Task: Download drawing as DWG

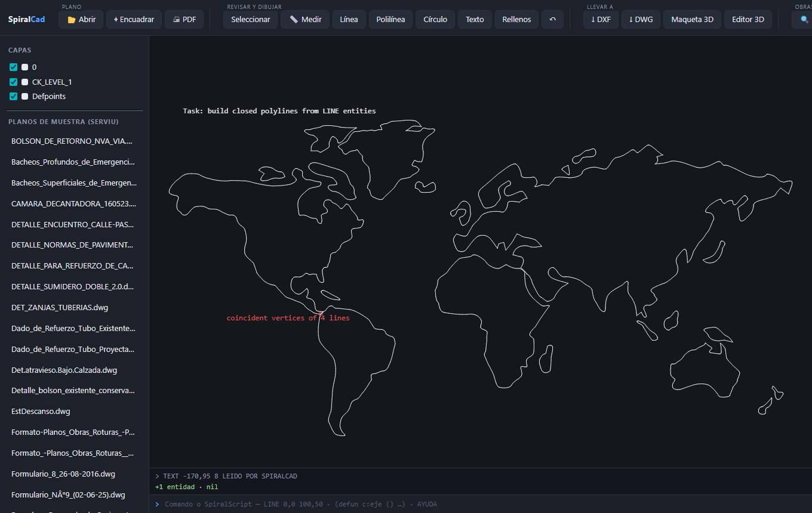Action: (641, 19)
